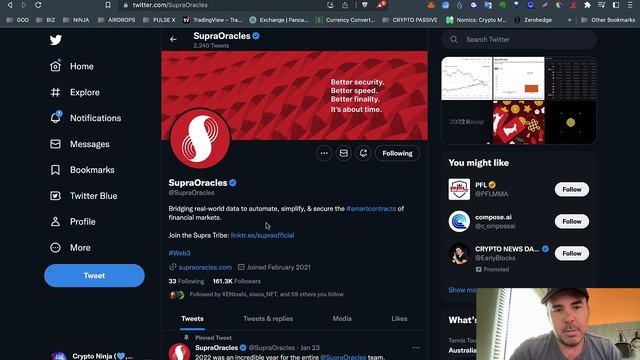This screenshot has height=360, width=640.
Task: Switch to the Media tab
Action: pos(342,319)
